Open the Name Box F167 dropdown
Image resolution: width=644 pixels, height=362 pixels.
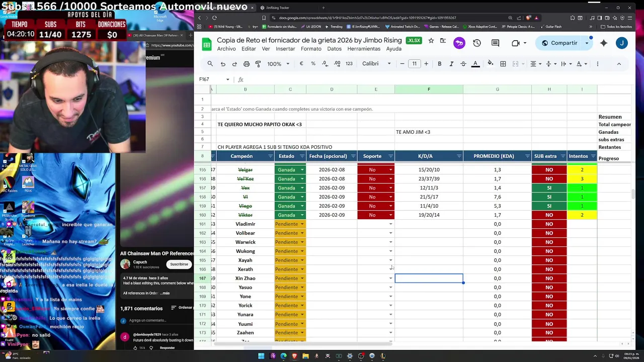(x=227, y=79)
